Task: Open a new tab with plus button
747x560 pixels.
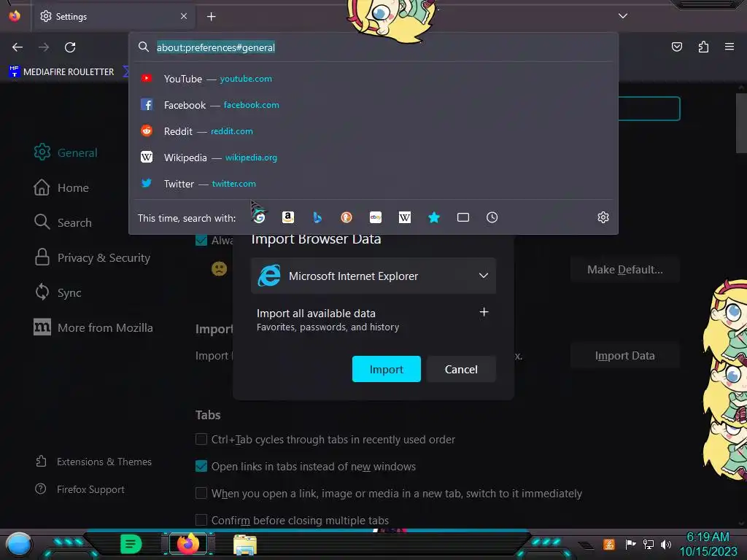Action: [x=211, y=17]
